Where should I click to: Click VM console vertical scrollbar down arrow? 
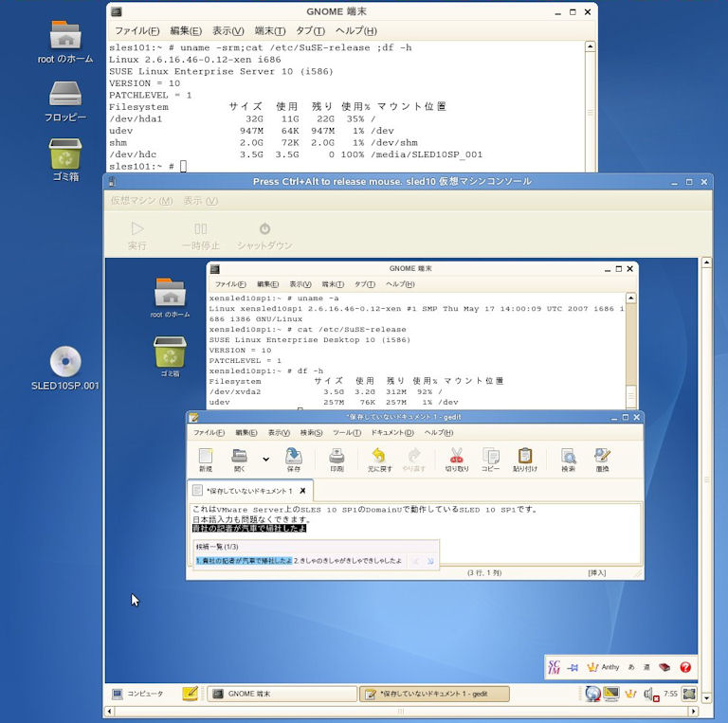tap(706, 697)
